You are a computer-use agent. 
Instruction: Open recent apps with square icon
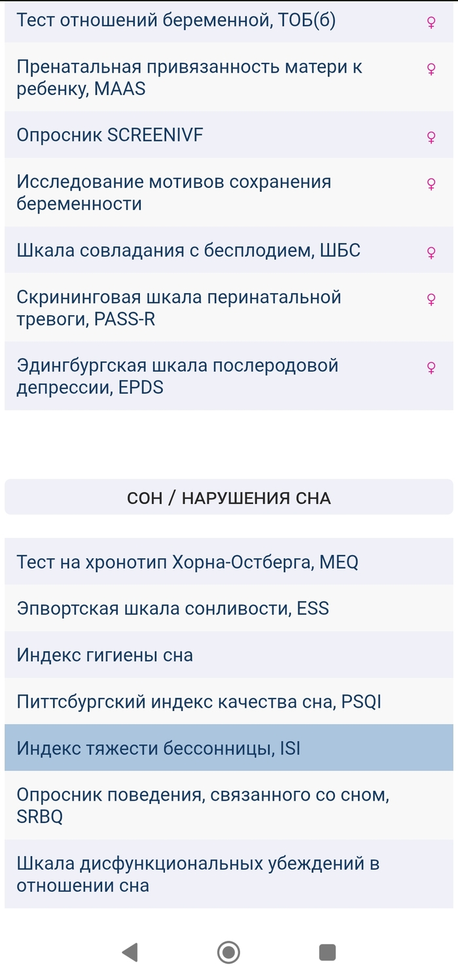327,952
